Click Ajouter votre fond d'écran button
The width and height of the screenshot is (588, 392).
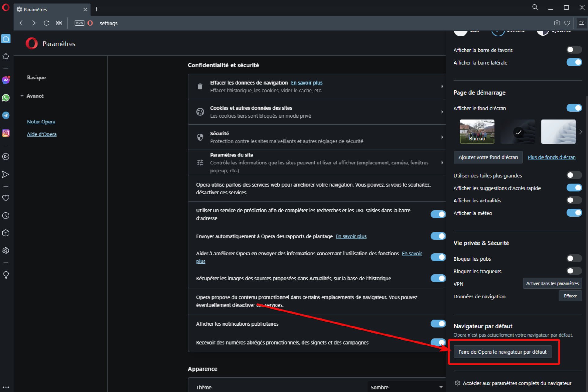(x=488, y=157)
